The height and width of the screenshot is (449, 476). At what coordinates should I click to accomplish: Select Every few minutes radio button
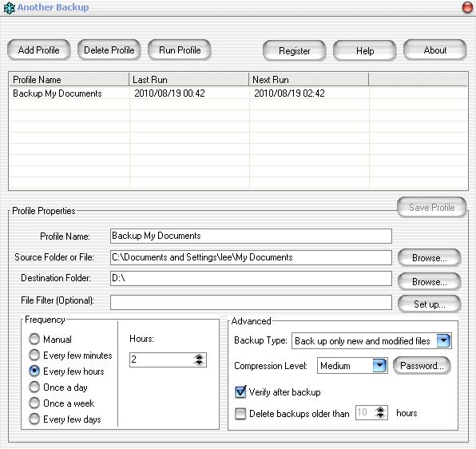click(34, 355)
